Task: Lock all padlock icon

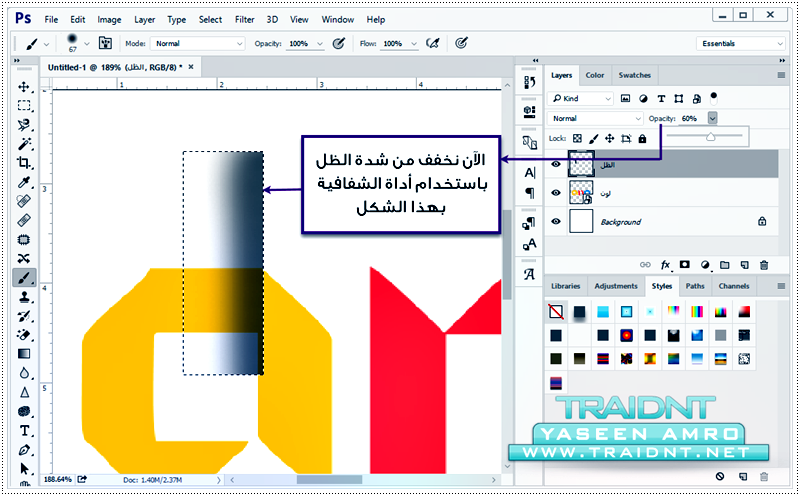Action: click(642, 138)
